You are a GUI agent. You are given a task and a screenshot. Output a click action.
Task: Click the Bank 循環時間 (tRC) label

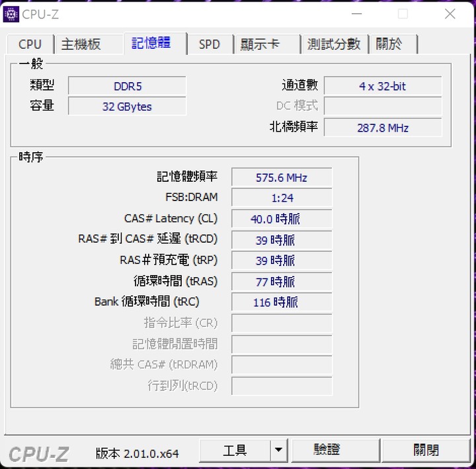pyautogui.click(x=147, y=302)
